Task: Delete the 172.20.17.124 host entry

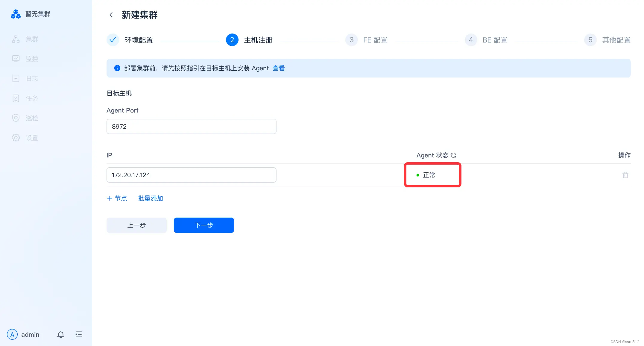Action: point(625,175)
